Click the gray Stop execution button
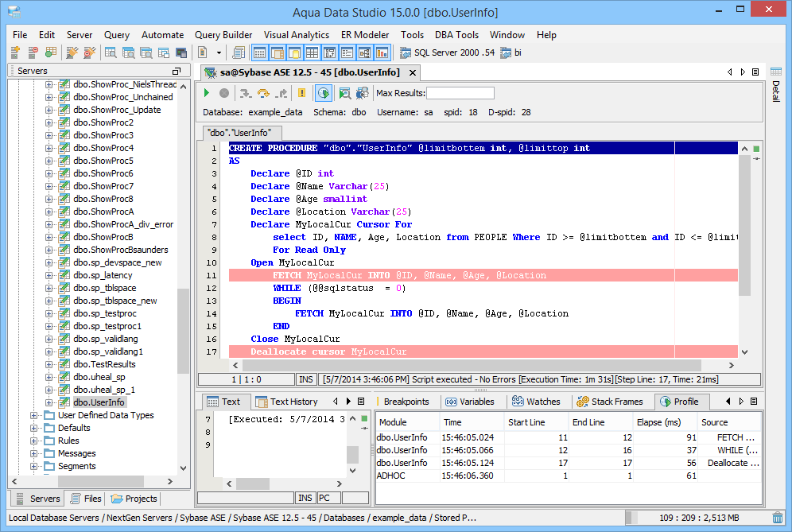 point(224,93)
